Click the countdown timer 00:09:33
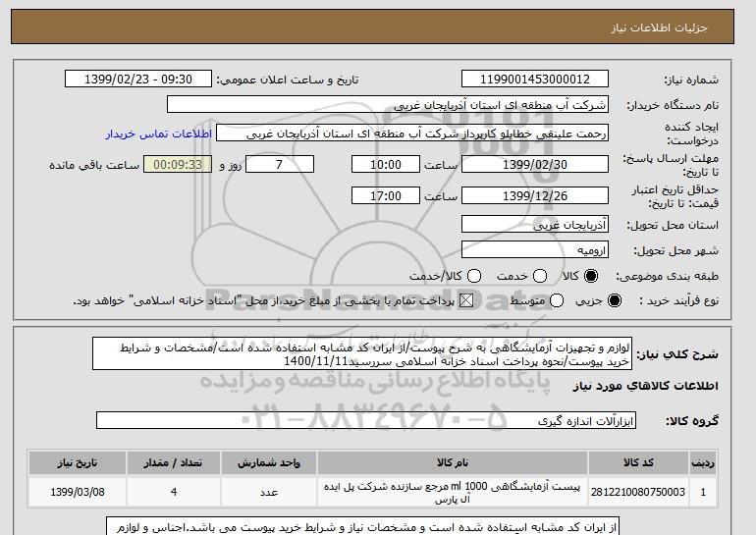 pyautogui.click(x=178, y=164)
